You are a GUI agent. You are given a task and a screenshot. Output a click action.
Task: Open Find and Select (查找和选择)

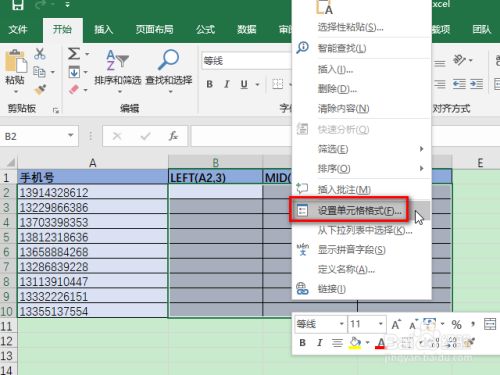[169, 71]
